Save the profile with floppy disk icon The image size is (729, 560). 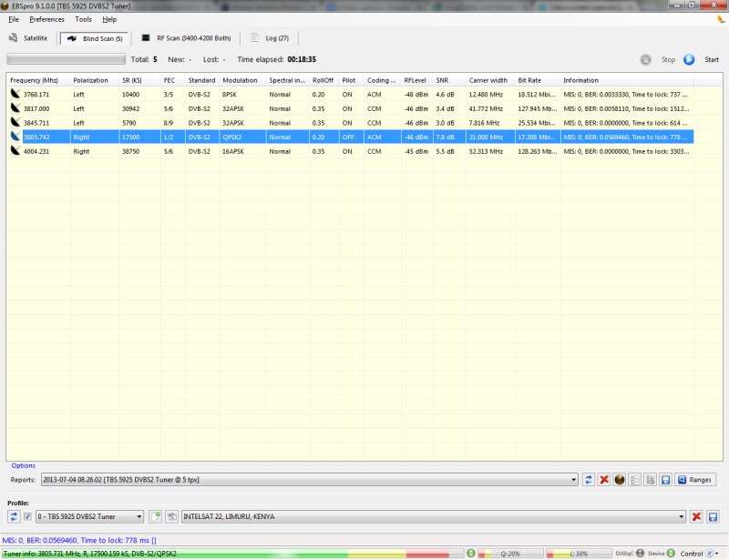click(x=713, y=517)
